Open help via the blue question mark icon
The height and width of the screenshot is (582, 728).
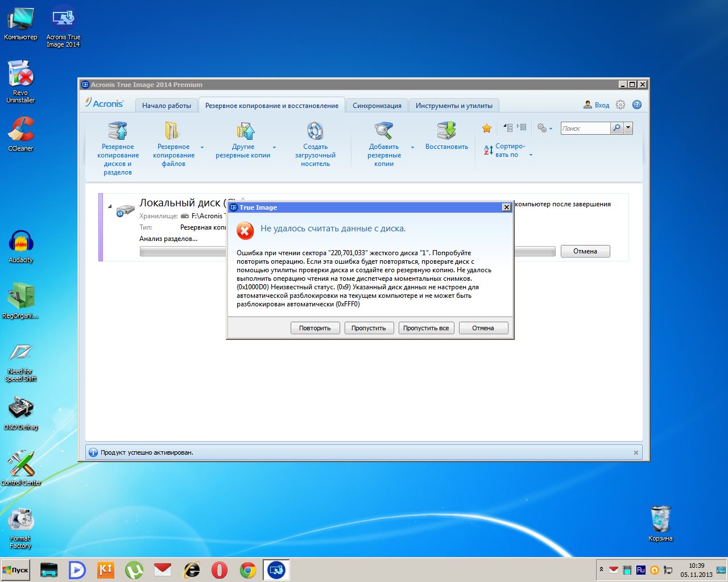[637, 105]
